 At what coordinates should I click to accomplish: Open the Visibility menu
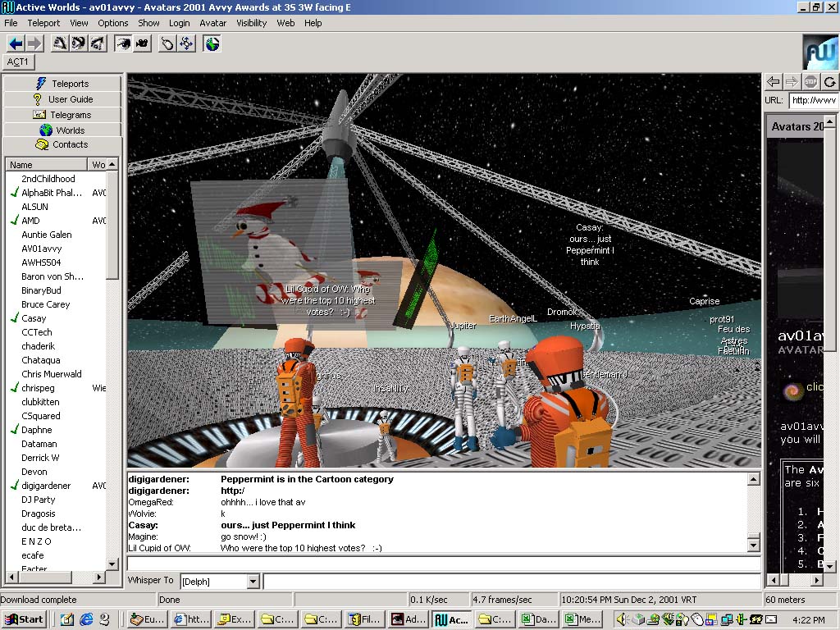[252, 23]
